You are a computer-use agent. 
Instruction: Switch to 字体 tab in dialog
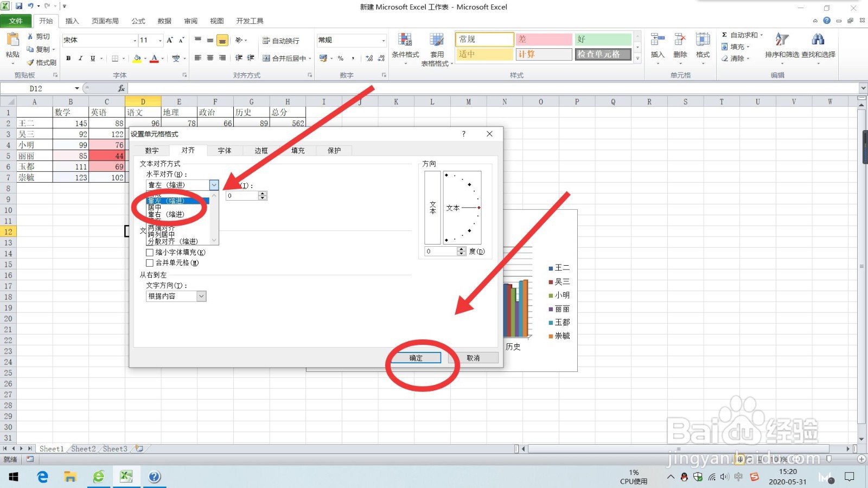click(x=225, y=150)
